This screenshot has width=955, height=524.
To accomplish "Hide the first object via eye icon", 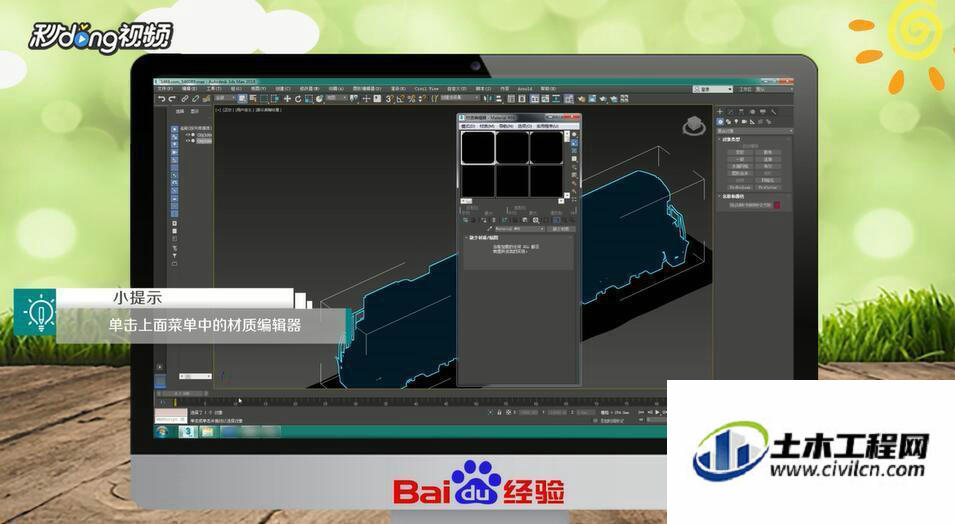I will pos(188,135).
